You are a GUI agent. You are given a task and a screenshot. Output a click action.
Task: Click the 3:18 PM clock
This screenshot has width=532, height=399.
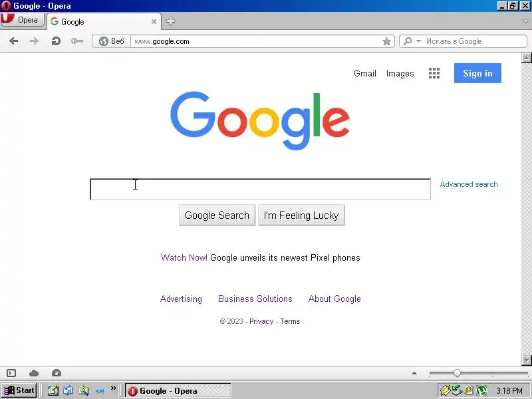[509, 391]
